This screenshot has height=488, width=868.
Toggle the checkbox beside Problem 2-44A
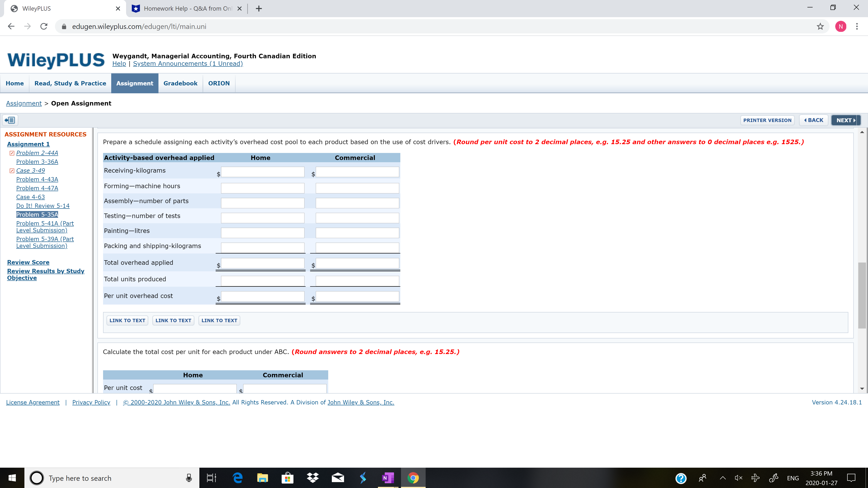coord(12,153)
